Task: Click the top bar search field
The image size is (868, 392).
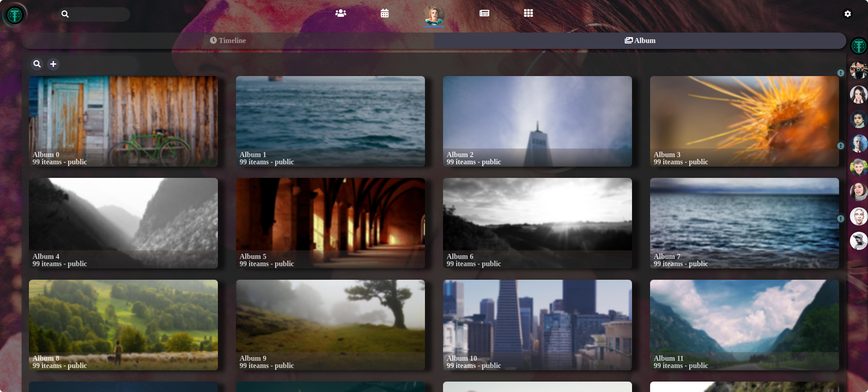Action: pos(94,14)
